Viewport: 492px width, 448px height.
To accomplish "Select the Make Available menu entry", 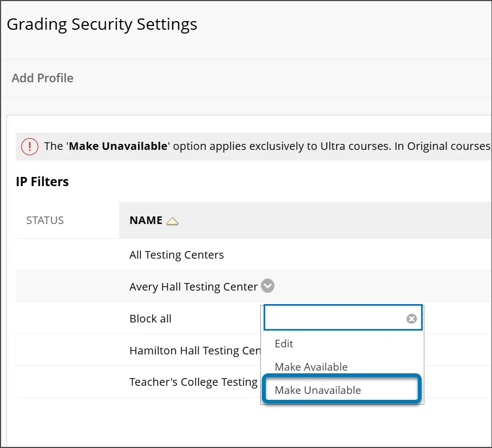I will 311,366.
